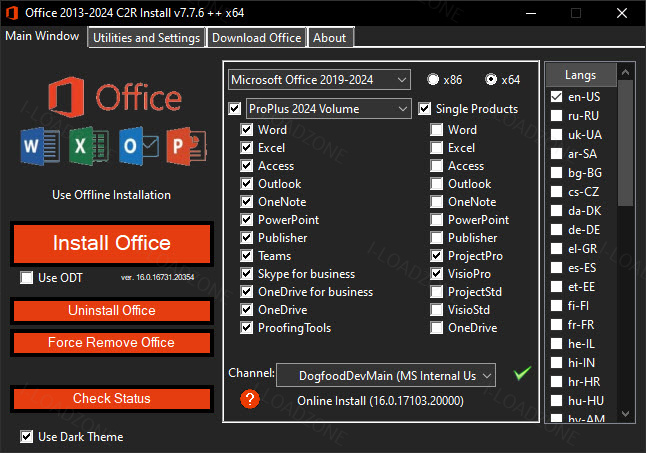
Task: Check OneDrive under Single Products
Action: (436, 328)
